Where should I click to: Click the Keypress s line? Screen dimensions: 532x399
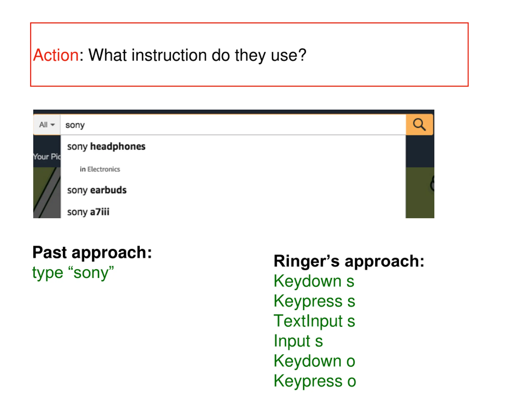pyautogui.click(x=314, y=301)
